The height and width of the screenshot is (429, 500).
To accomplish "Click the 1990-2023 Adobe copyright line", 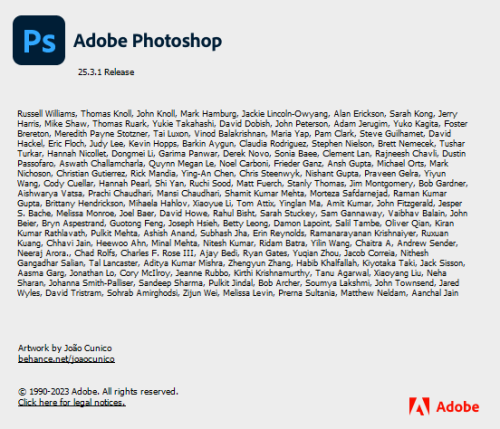I will tap(98, 391).
